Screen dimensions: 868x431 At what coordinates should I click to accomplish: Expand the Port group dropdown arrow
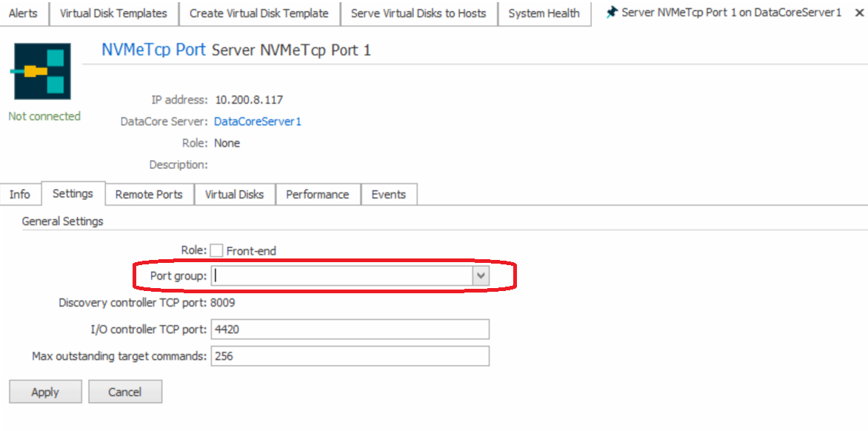click(481, 275)
